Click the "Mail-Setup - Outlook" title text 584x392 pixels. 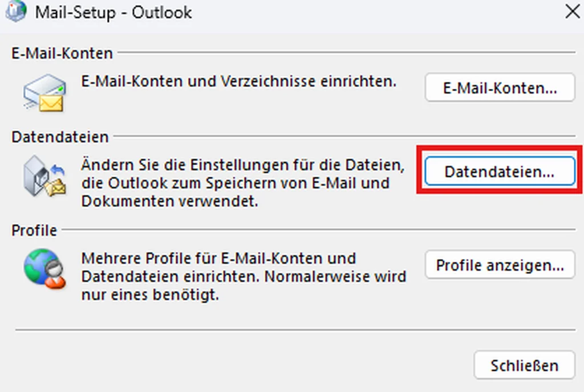click(x=113, y=12)
